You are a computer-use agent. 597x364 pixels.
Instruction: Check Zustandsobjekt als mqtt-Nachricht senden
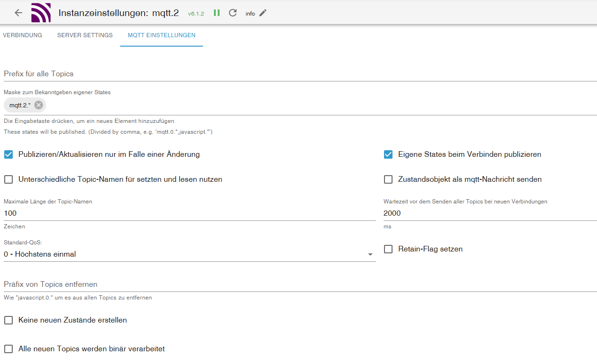coord(388,179)
